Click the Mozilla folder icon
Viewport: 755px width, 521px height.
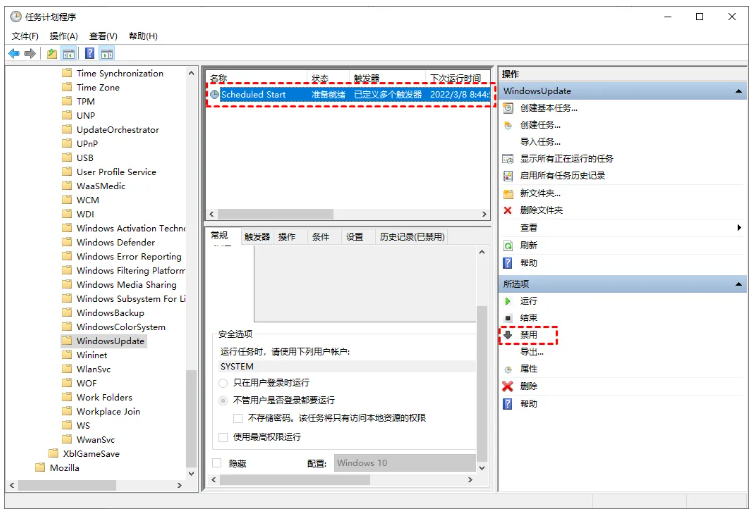pyautogui.click(x=40, y=468)
